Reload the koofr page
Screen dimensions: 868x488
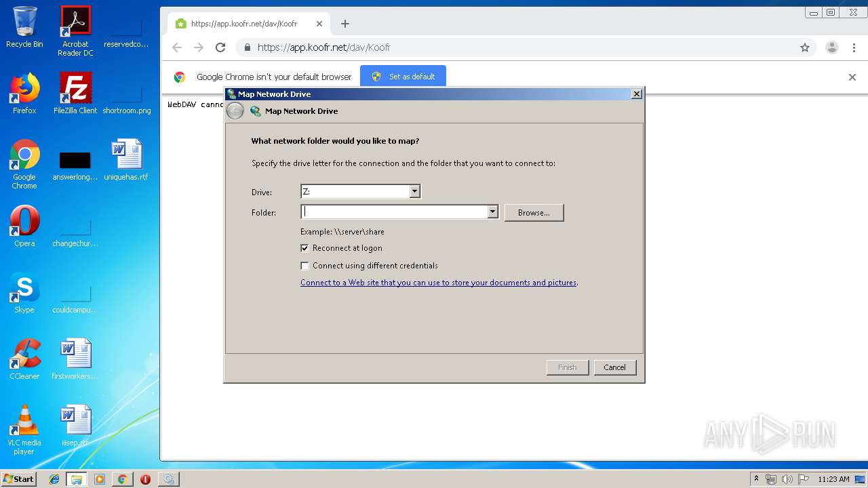pyautogui.click(x=220, y=47)
